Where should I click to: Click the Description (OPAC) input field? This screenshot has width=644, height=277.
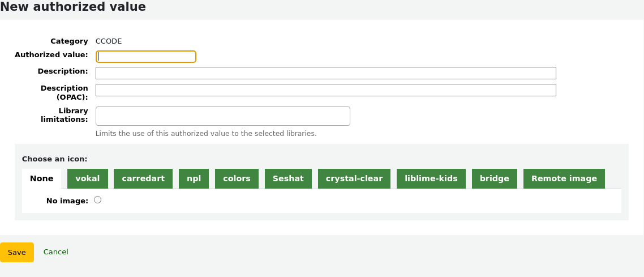pos(325,90)
